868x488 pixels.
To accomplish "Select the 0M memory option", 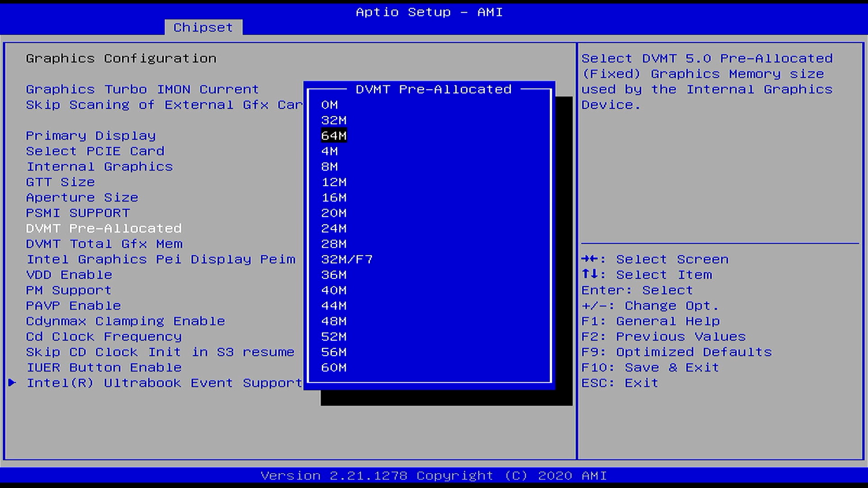I will coord(329,105).
